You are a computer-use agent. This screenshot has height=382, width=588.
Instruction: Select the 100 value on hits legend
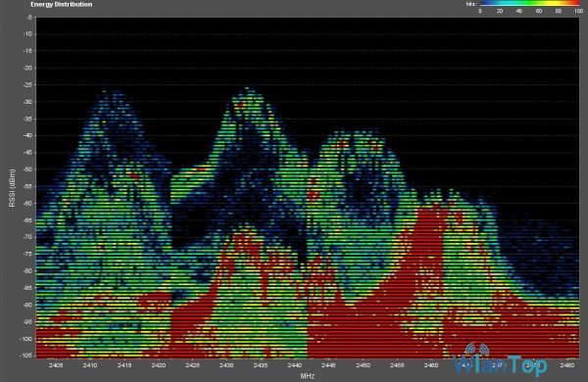(578, 11)
